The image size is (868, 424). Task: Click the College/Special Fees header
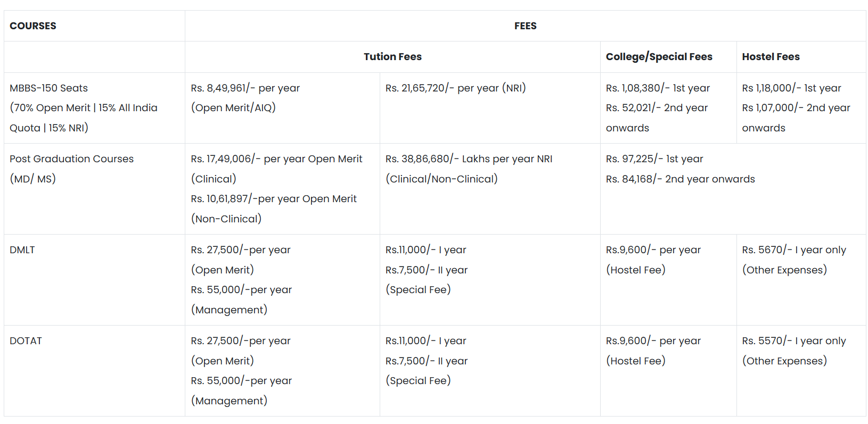[x=659, y=57]
